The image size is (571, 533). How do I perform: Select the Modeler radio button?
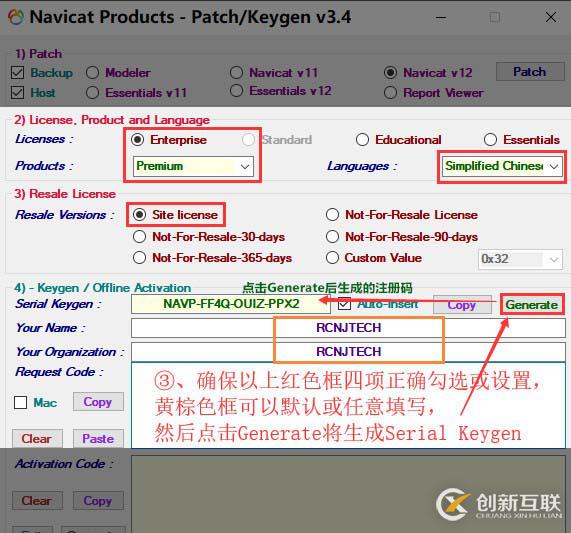[92, 73]
